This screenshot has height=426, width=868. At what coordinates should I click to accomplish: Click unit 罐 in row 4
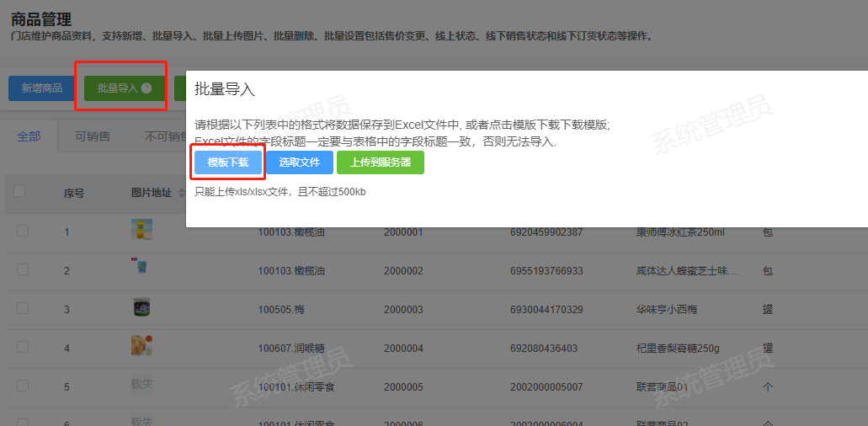[768, 348]
